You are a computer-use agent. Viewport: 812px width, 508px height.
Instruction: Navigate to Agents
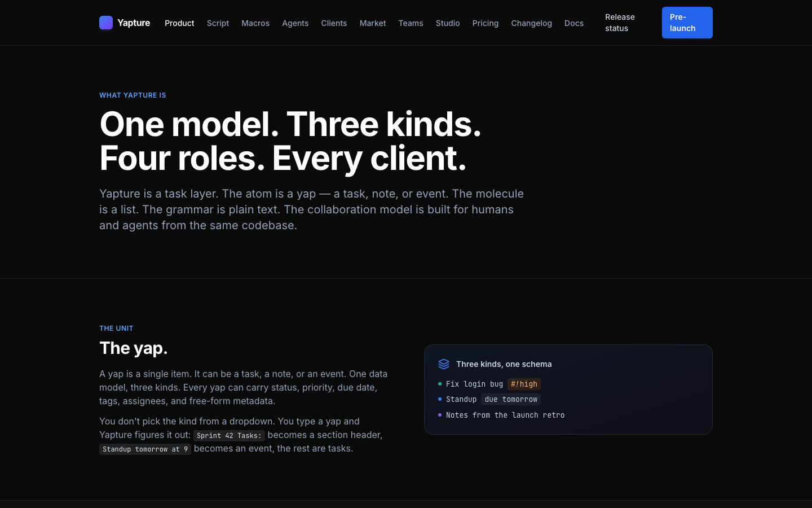295,23
